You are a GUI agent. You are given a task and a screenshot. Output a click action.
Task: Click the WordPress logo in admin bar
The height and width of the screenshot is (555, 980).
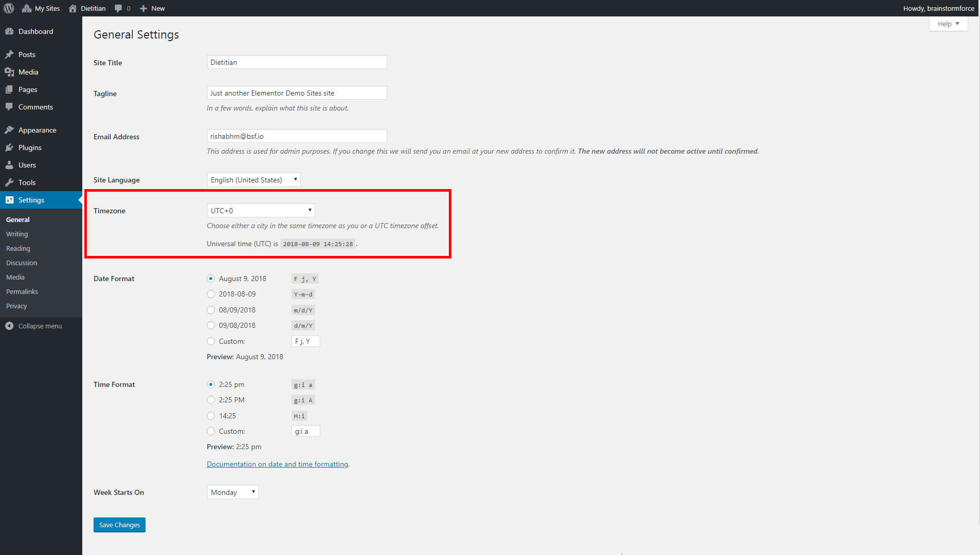(8, 8)
